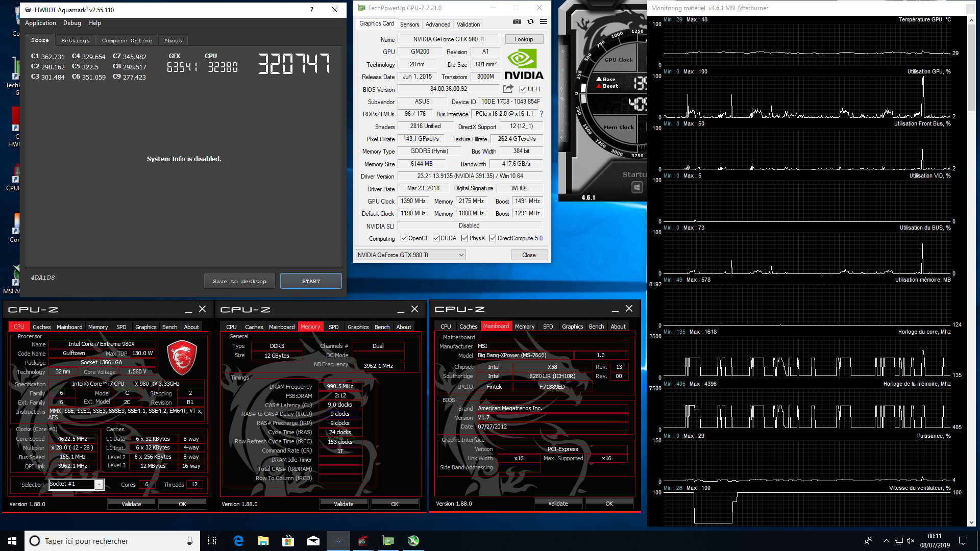
Task: Open Task View on the taskbar
Action: point(212,541)
